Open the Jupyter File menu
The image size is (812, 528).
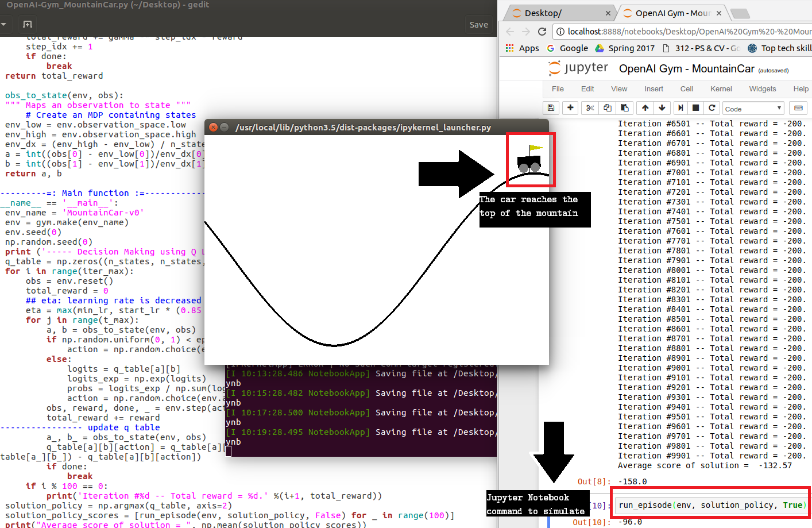click(558, 89)
